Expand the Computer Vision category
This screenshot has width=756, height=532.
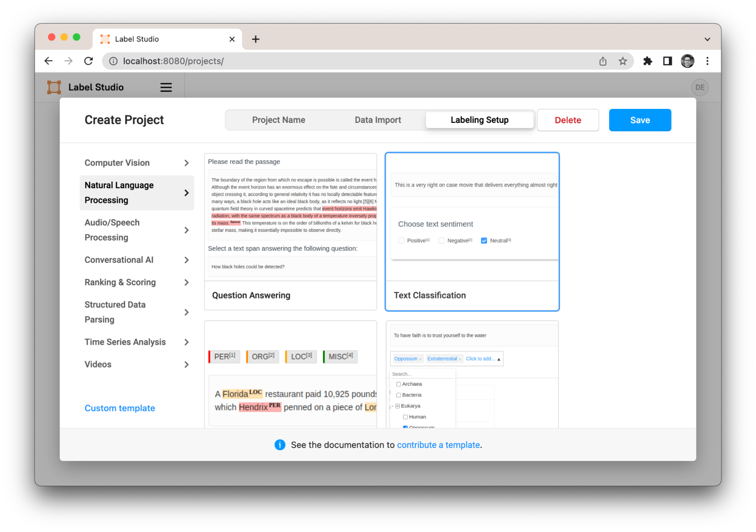[x=137, y=163]
